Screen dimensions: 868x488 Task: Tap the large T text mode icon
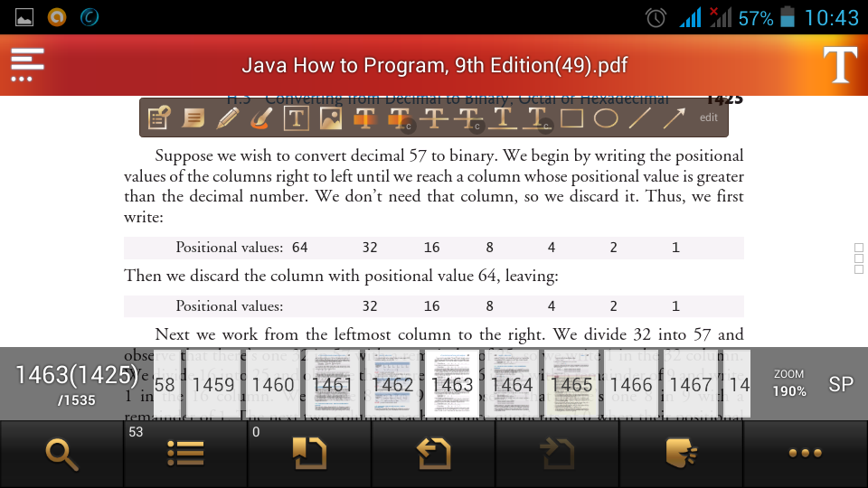coord(840,65)
